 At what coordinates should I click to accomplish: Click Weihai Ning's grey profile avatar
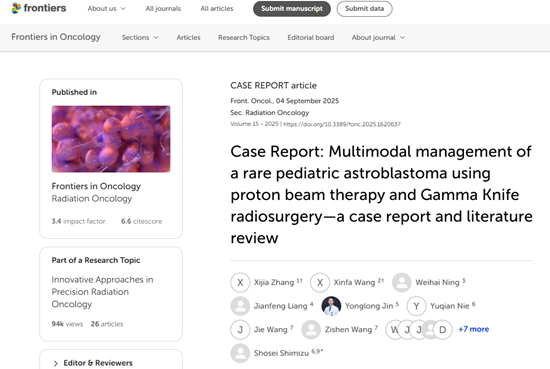point(402,282)
